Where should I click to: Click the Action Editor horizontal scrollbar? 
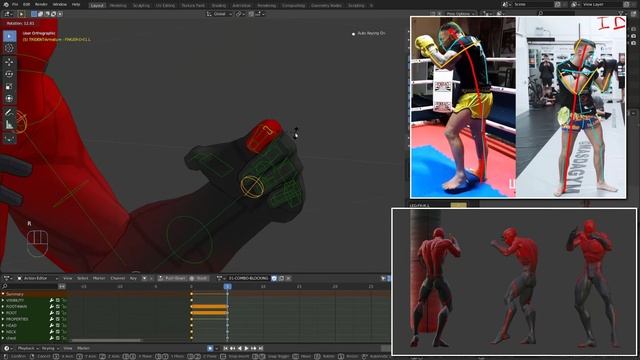point(106,340)
